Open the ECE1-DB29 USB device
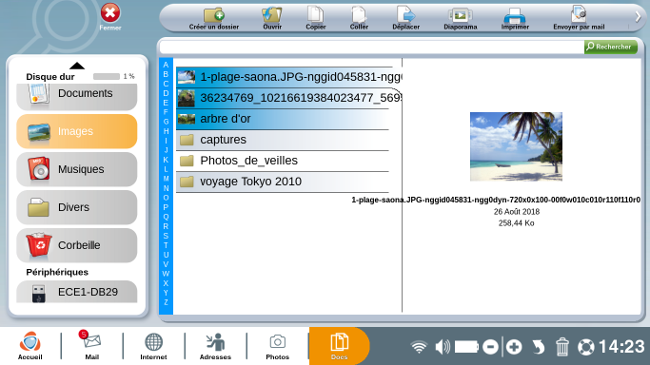The image size is (650, 365). point(77,292)
